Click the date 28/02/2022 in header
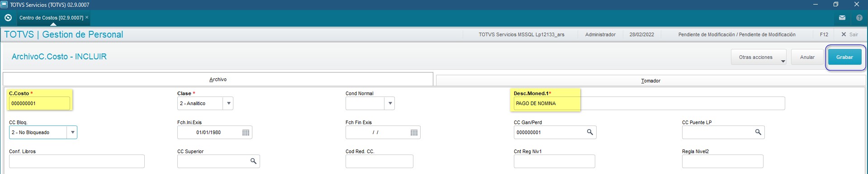The image size is (868, 174). point(641,34)
